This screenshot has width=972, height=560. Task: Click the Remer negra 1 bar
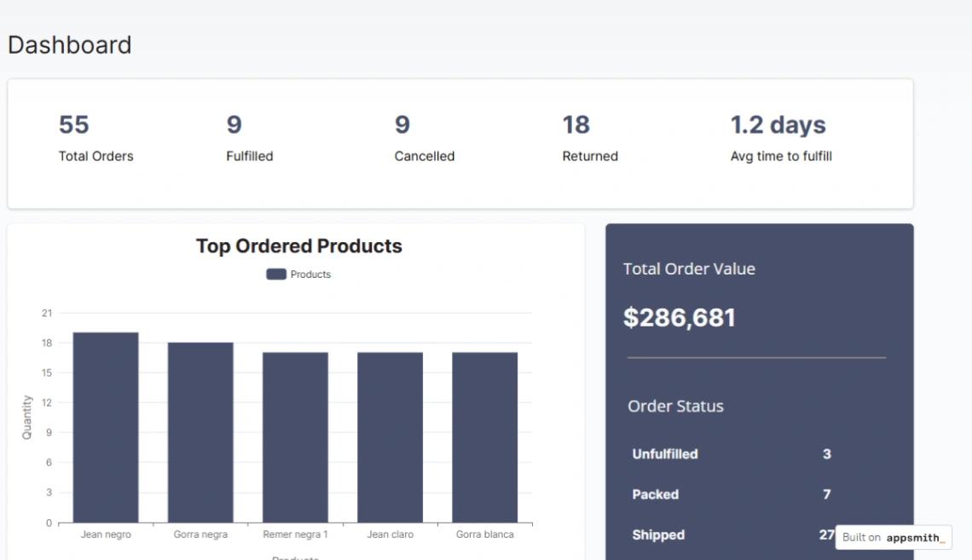[x=295, y=437]
